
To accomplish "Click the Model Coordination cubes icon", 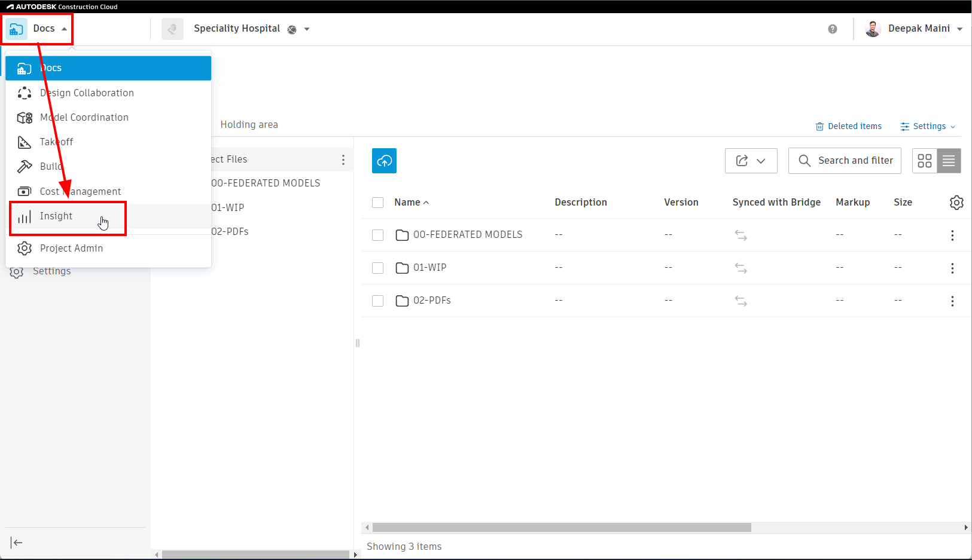I will (25, 118).
